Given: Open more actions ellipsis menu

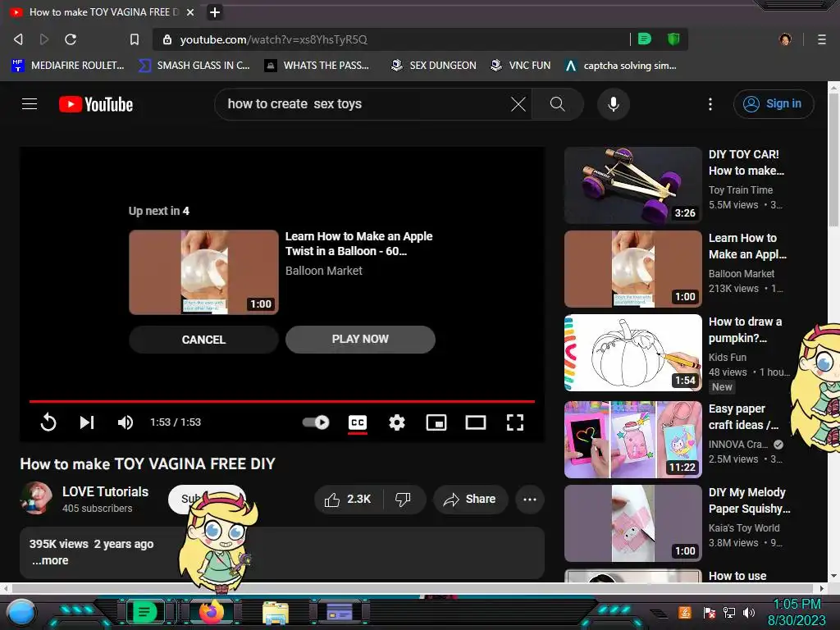Looking at the screenshot, I should [x=530, y=500].
